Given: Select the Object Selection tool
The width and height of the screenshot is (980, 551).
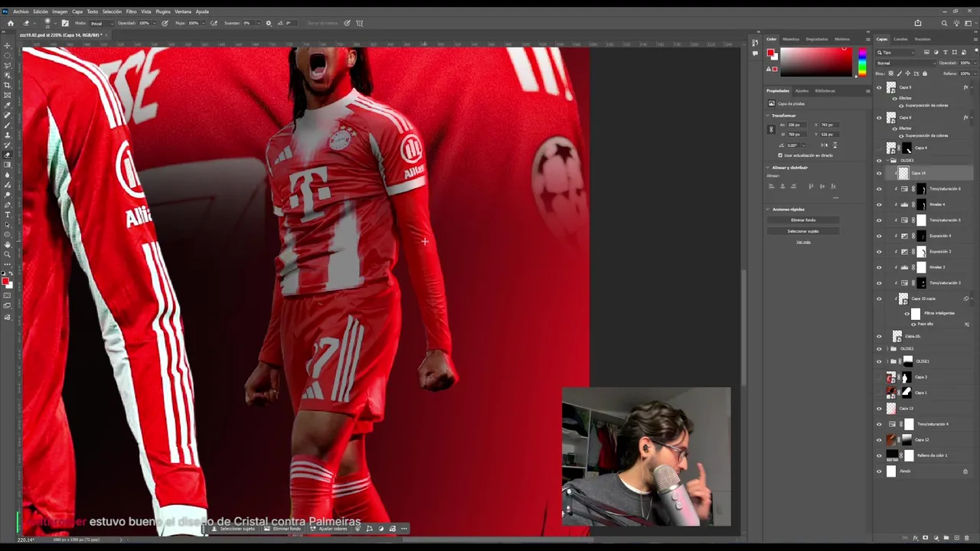Looking at the screenshot, I should (x=8, y=76).
